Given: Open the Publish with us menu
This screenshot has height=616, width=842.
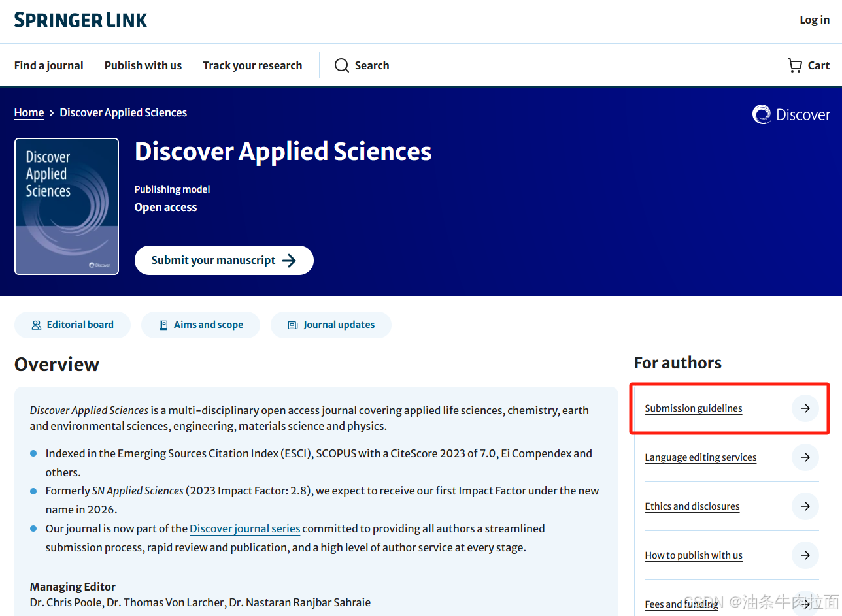Looking at the screenshot, I should tap(143, 65).
